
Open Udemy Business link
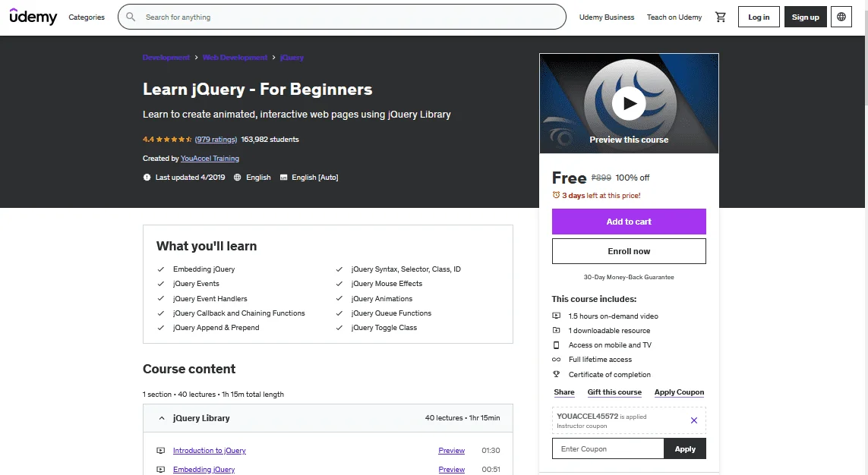coord(607,17)
